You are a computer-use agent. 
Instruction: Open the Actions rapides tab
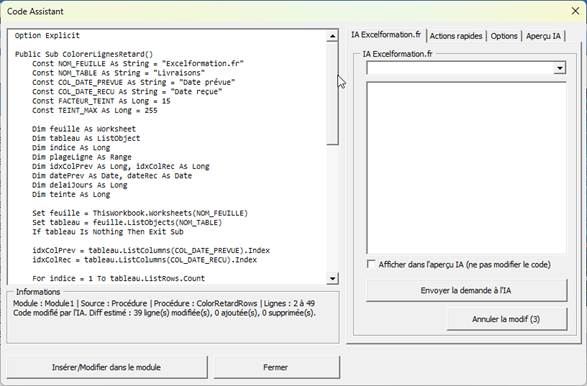click(456, 36)
